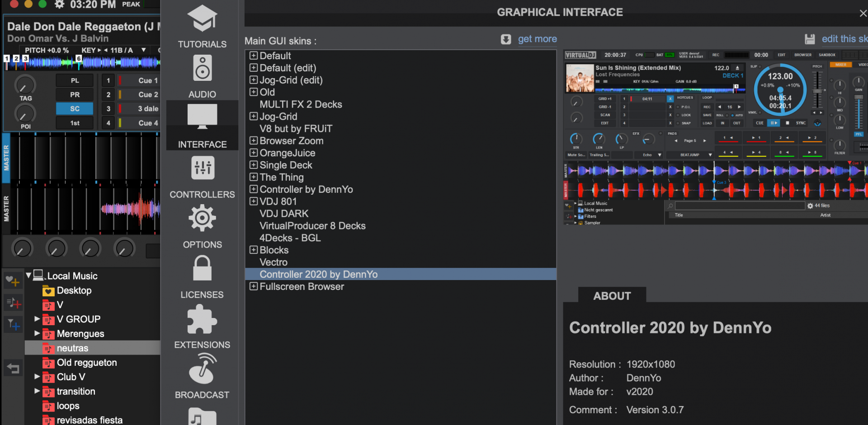
Task: Click the back arrow icon in browser sidebar
Action: click(13, 369)
